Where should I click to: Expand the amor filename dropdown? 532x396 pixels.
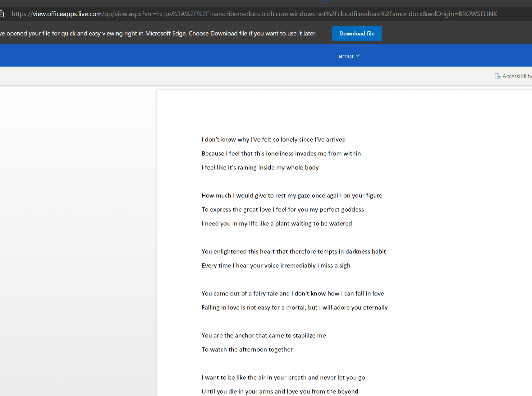(349, 56)
